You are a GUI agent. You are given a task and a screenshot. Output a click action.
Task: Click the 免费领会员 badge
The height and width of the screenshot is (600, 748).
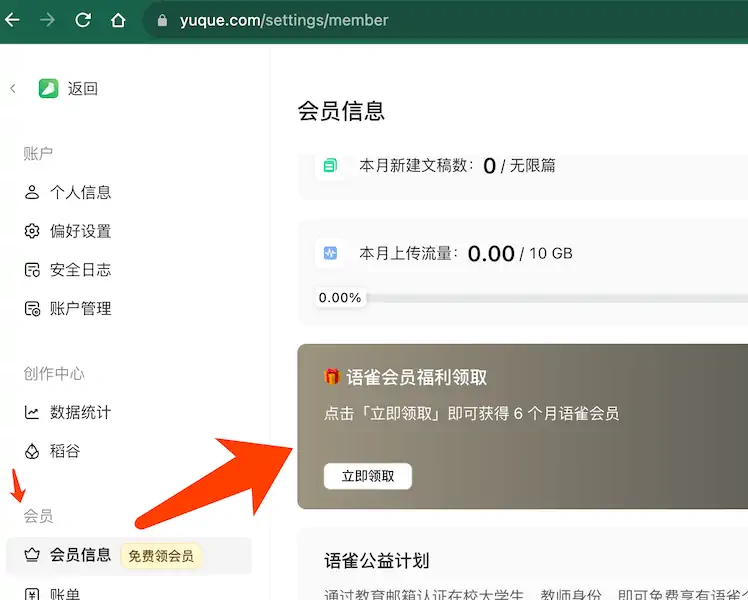161,556
